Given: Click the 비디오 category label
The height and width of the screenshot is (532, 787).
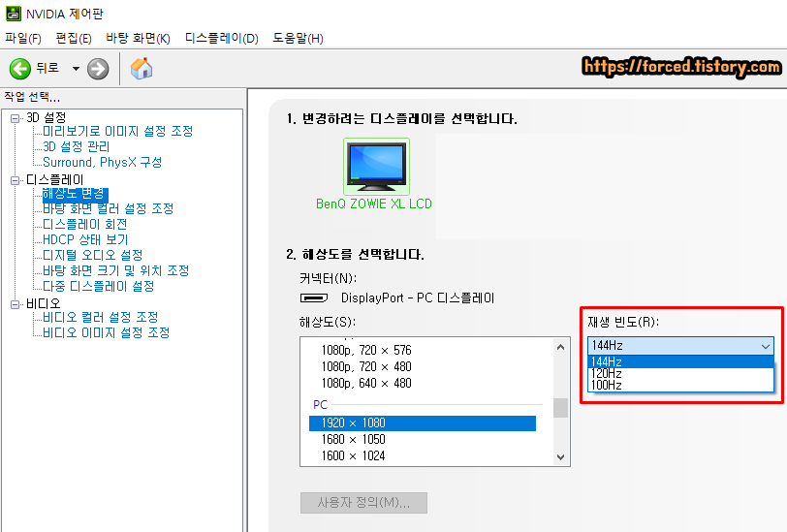Looking at the screenshot, I should point(44,303).
